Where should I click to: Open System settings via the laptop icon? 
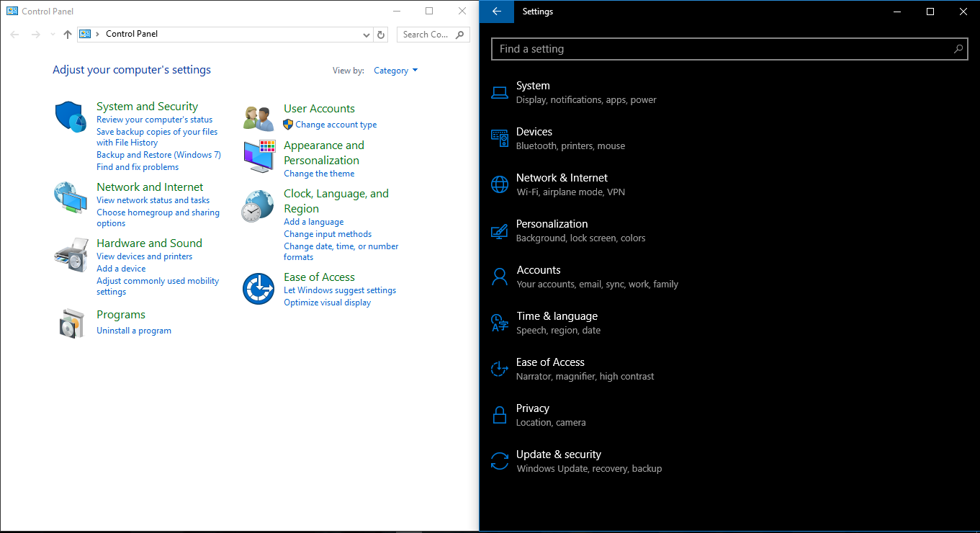click(x=500, y=91)
